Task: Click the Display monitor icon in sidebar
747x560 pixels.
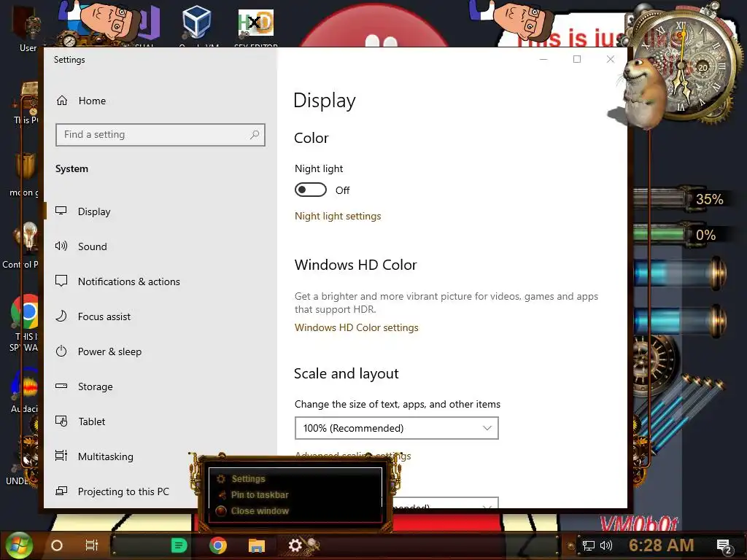Action: [61, 211]
